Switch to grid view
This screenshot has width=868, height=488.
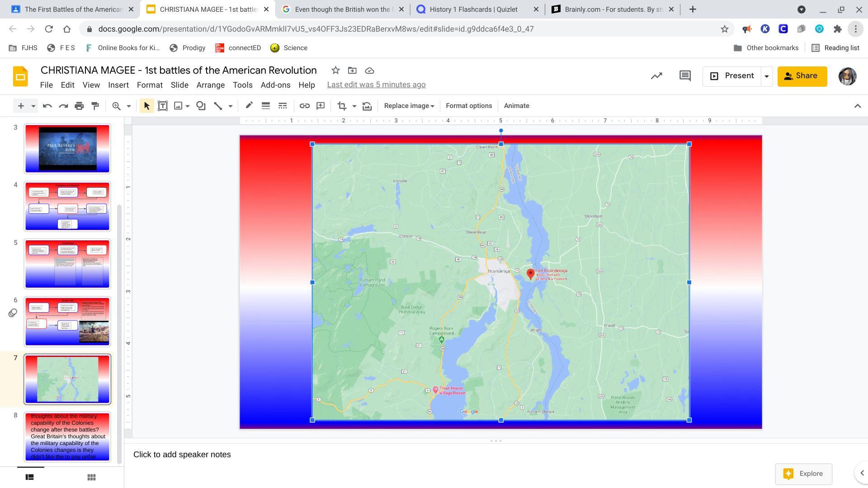pyautogui.click(x=91, y=478)
